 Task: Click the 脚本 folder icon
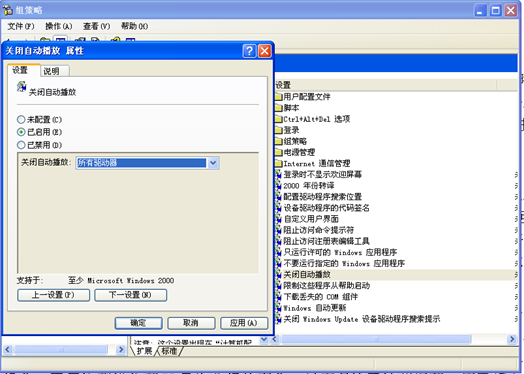click(279, 108)
